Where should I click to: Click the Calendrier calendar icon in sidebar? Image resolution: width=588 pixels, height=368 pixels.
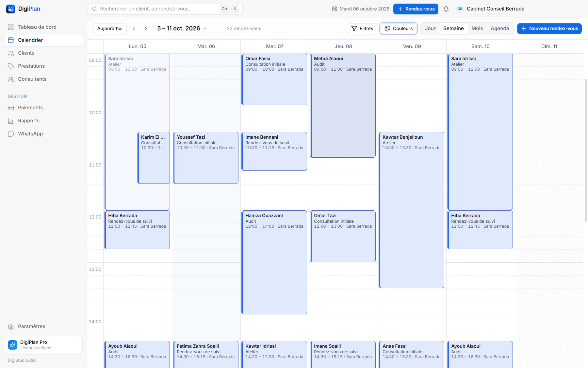11,40
